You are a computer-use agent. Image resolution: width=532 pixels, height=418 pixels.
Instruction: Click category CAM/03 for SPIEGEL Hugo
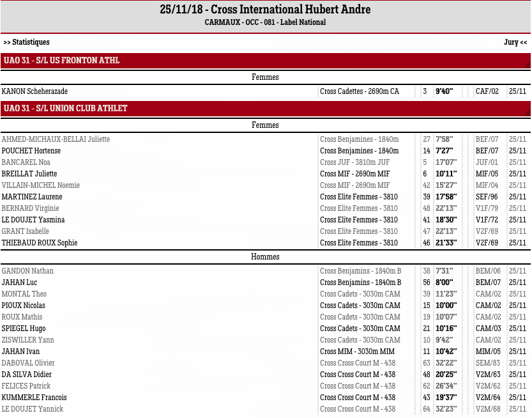click(488, 329)
